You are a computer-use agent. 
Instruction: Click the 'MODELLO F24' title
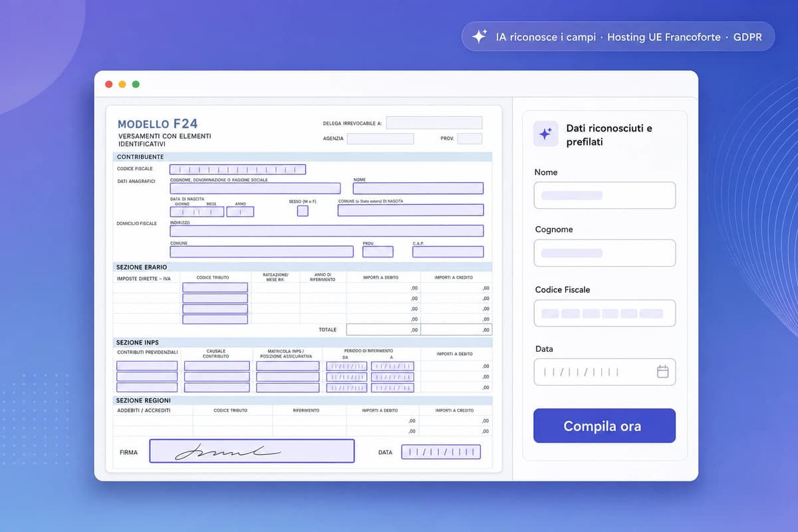point(157,124)
